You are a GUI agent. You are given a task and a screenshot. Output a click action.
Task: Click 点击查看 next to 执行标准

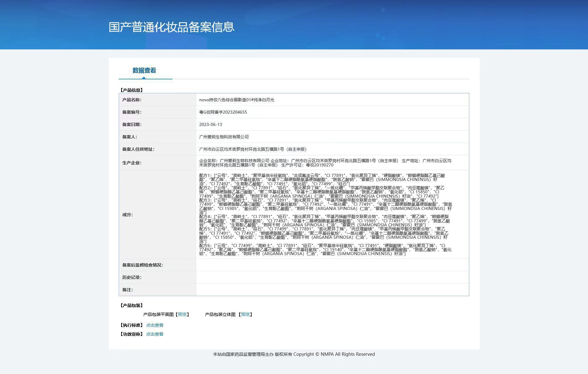(154, 325)
